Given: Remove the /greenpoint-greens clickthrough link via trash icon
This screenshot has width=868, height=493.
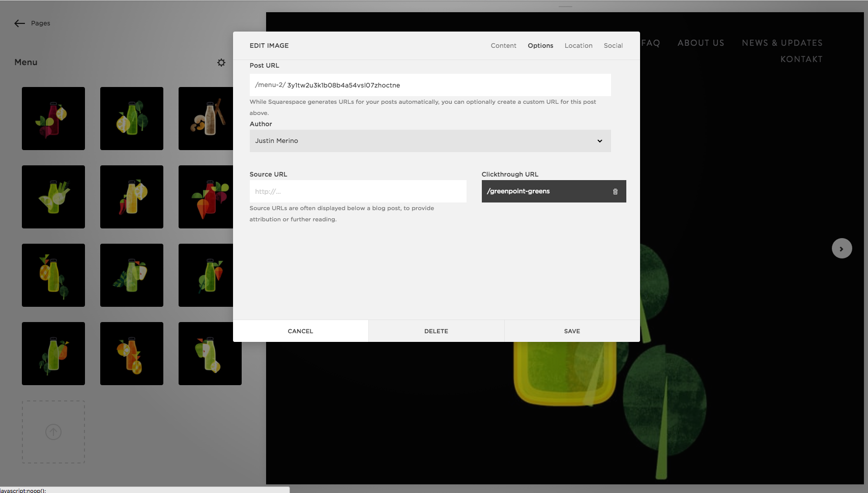Looking at the screenshot, I should coord(615,191).
